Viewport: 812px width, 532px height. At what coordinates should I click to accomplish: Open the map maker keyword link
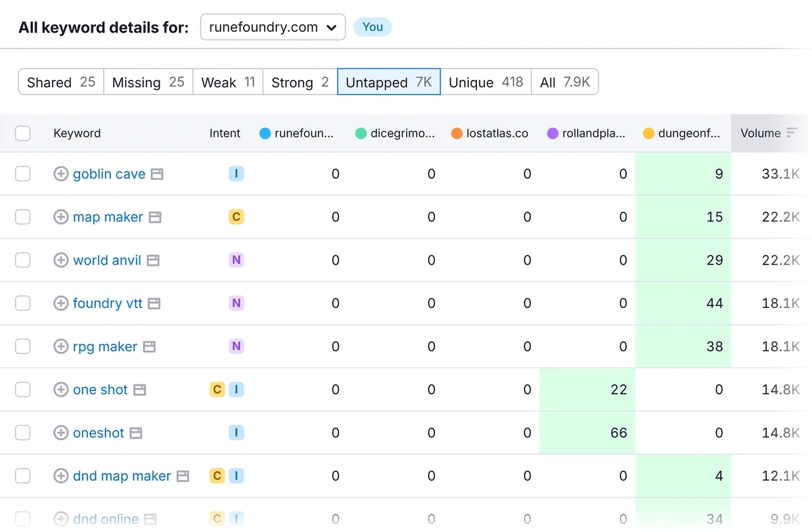[108, 217]
